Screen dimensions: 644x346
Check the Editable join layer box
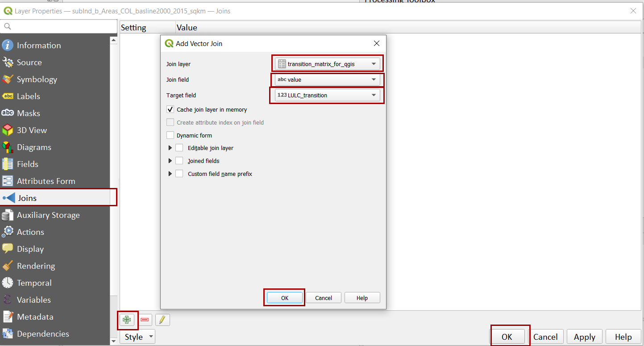pyautogui.click(x=179, y=148)
